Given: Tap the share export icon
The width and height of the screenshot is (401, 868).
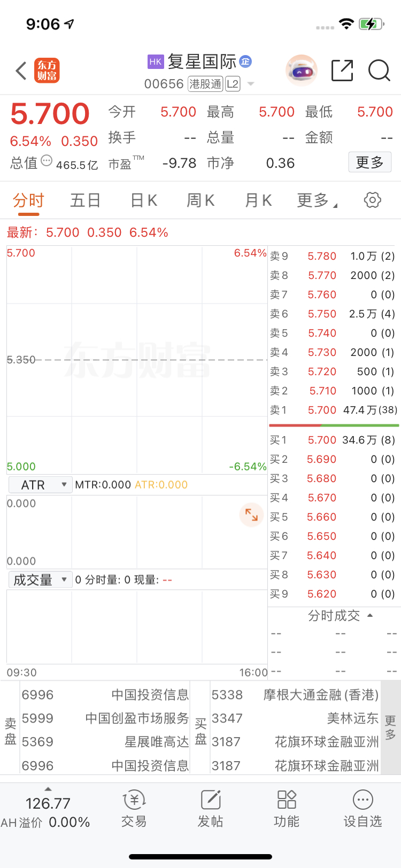Looking at the screenshot, I should [342, 71].
